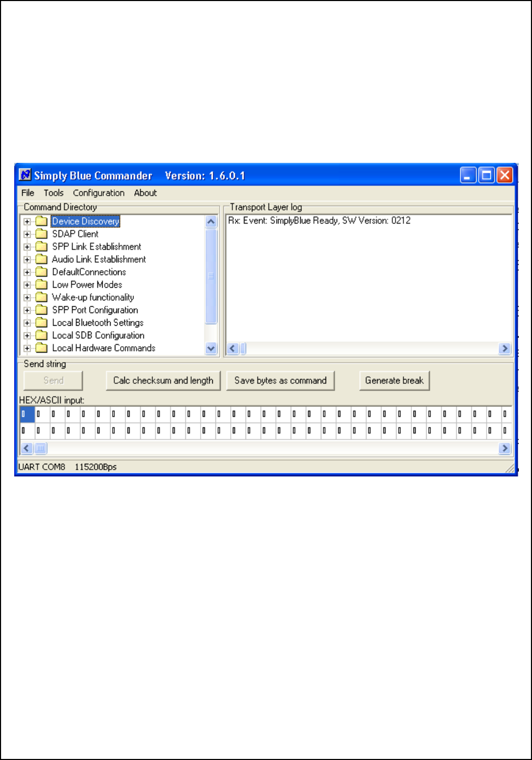Expand the SDAP Client tree node
This screenshot has height=760, width=532.
tap(27, 234)
